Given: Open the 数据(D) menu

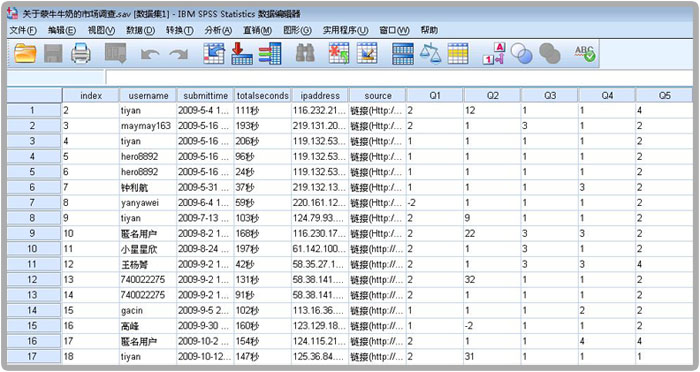Looking at the screenshot, I should pos(141,30).
